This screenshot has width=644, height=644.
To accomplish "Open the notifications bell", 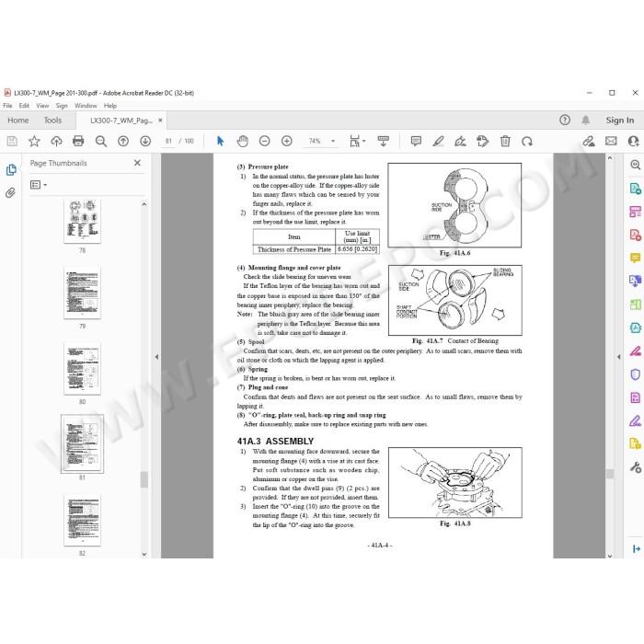I will [586, 120].
